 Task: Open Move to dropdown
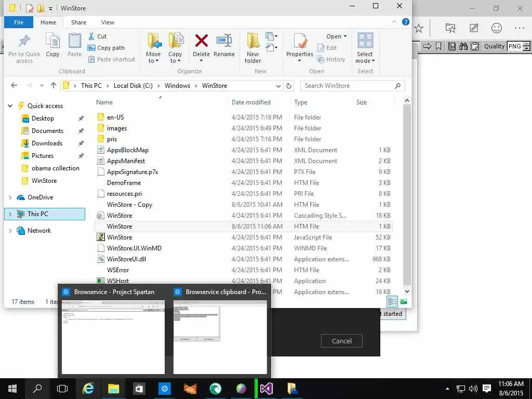153,48
